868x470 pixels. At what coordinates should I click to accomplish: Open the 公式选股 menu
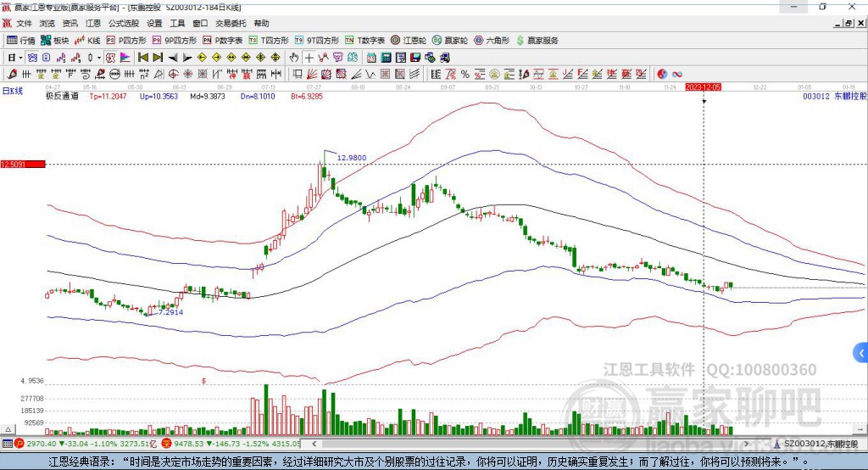(x=124, y=23)
